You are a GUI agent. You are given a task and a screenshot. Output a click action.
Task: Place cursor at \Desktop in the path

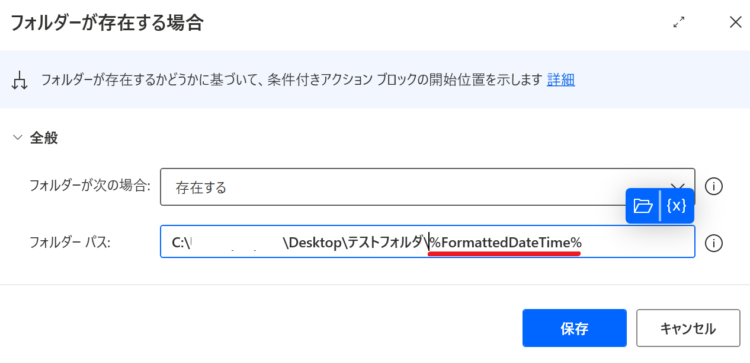click(314, 243)
